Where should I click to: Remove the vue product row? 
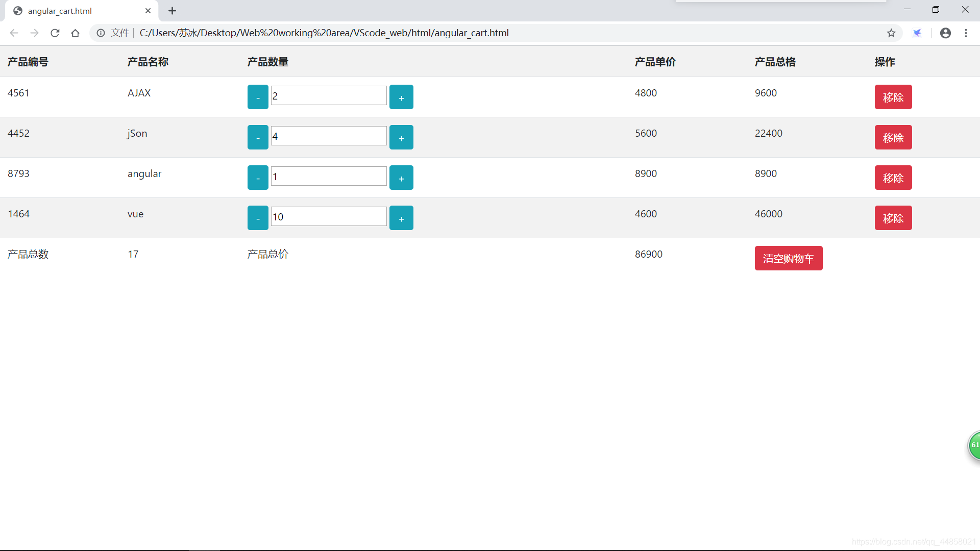click(x=893, y=218)
